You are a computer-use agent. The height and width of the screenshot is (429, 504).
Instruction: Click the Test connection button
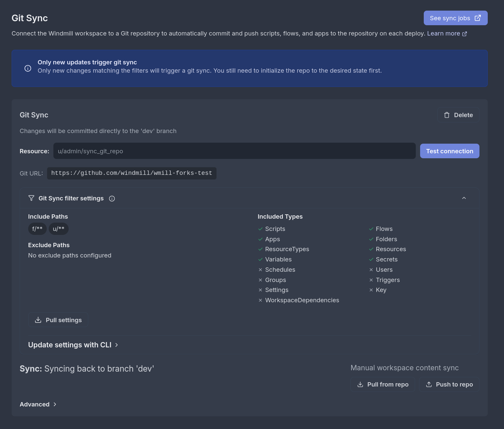(450, 151)
